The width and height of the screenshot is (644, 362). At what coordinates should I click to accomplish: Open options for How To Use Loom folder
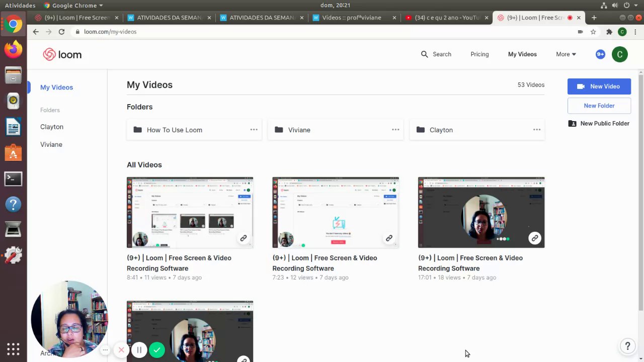254,130
